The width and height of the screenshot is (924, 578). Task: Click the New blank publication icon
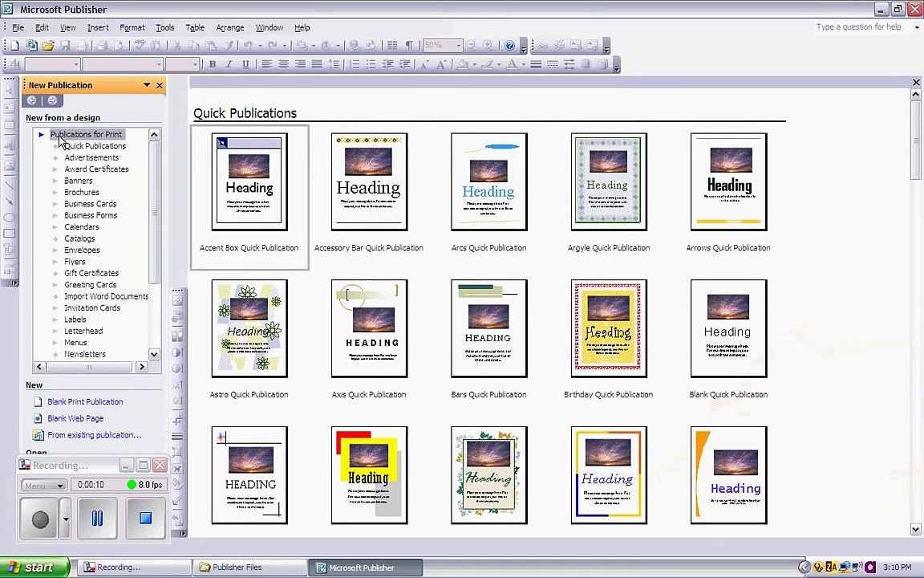tap(14, 46)
